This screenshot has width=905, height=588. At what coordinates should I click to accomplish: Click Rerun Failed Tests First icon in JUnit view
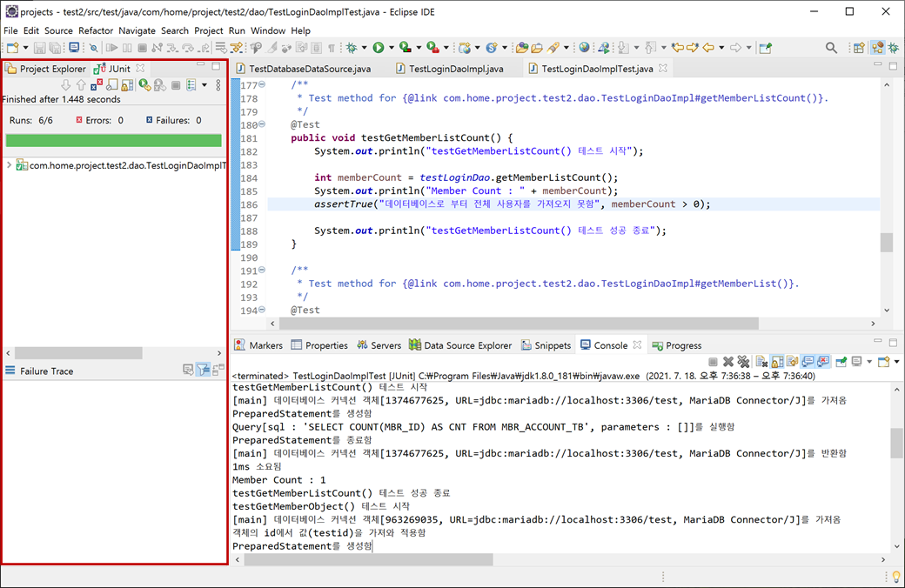pyautogui.click(x=160, y=85)
